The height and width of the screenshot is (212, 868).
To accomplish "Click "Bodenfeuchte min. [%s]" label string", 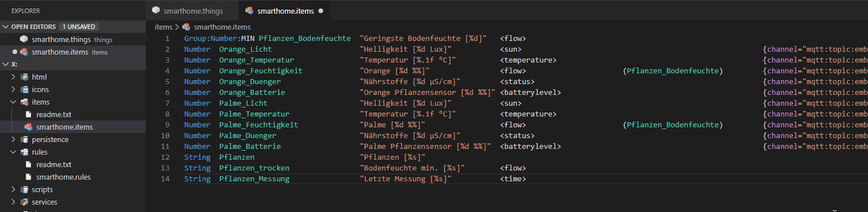I will point(412,168).
